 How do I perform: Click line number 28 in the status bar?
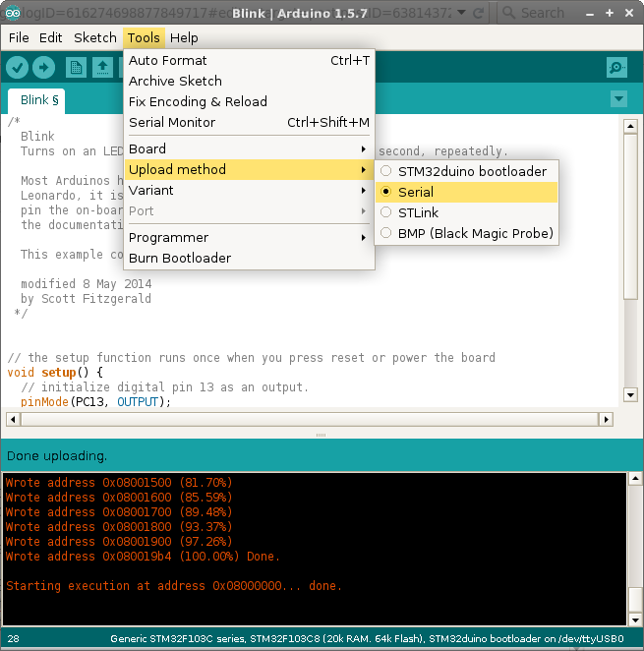click(13, 638)
